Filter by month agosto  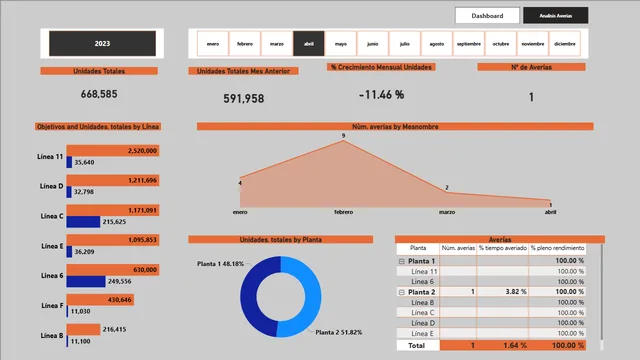pos(437,44)
